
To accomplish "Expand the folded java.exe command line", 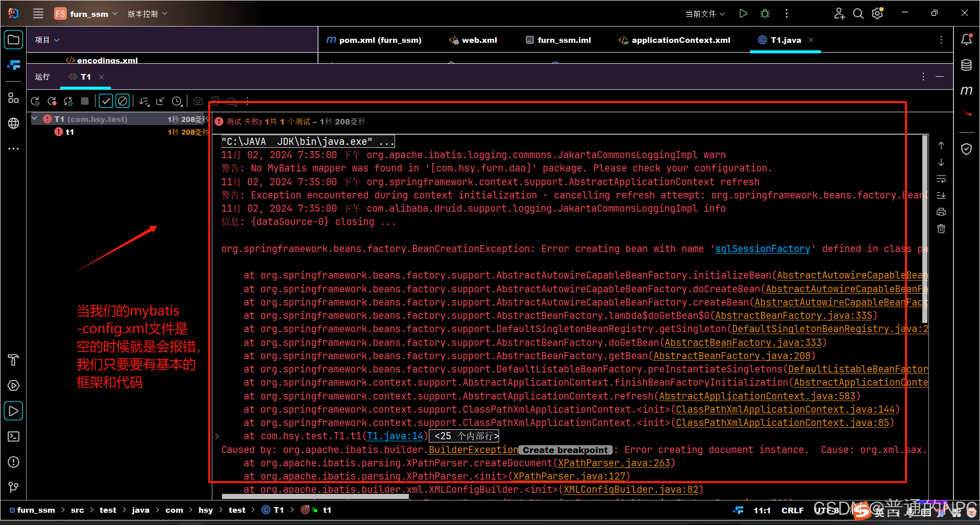I will [x=308, y=141].
